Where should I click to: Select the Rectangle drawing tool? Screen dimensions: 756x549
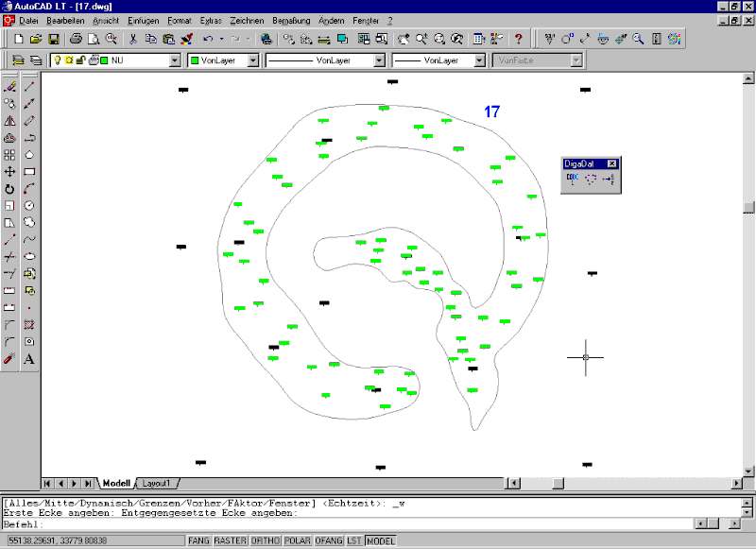pyautogui.click(x=29, y=171)
